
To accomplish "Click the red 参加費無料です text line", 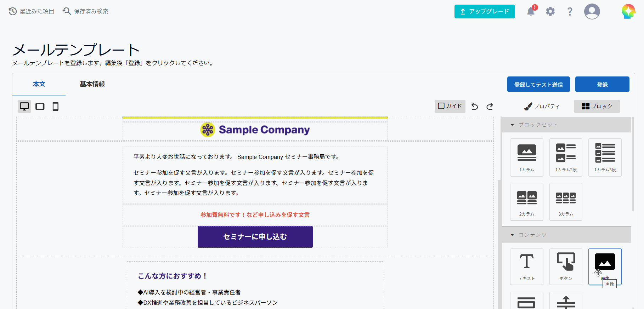I will coord(255,215).
